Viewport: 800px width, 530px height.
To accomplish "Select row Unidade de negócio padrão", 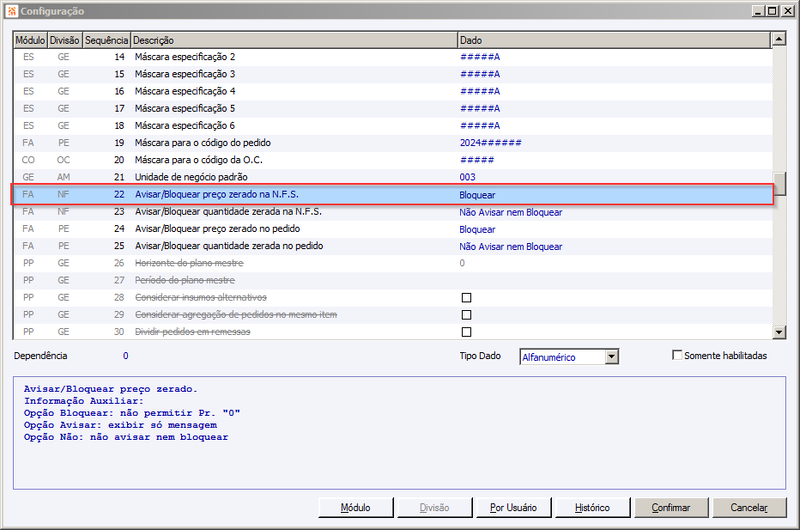I will coord(392,177).
